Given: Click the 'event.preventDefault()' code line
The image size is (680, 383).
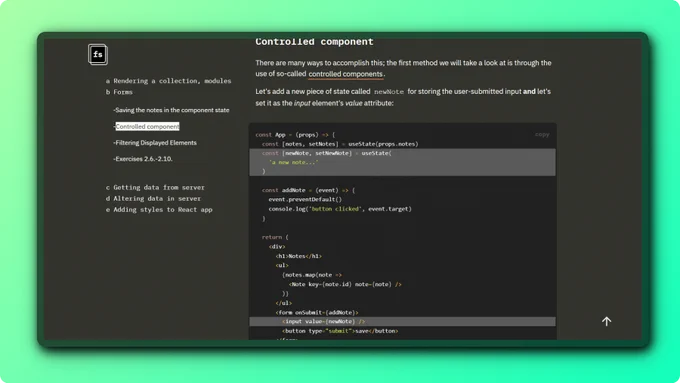Looking at the screenshot, I should pyautogui.click(x=305, y=200).
